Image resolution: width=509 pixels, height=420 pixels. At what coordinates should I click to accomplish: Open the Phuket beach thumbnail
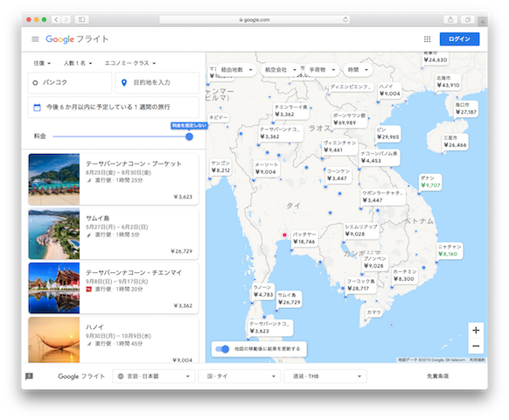(54, 179)
